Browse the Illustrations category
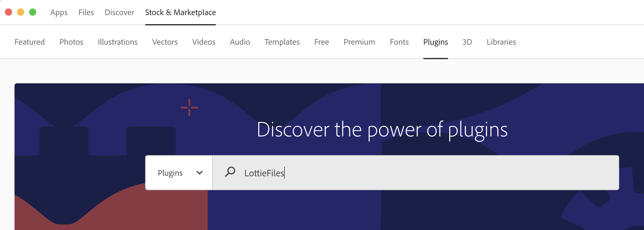 click(118, 42)
